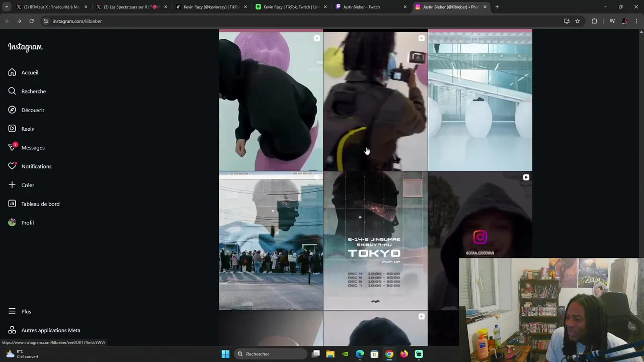644x362 pixels.
Task: Open the weather widget Ciel couvert
Action: (x=22, y=354)
